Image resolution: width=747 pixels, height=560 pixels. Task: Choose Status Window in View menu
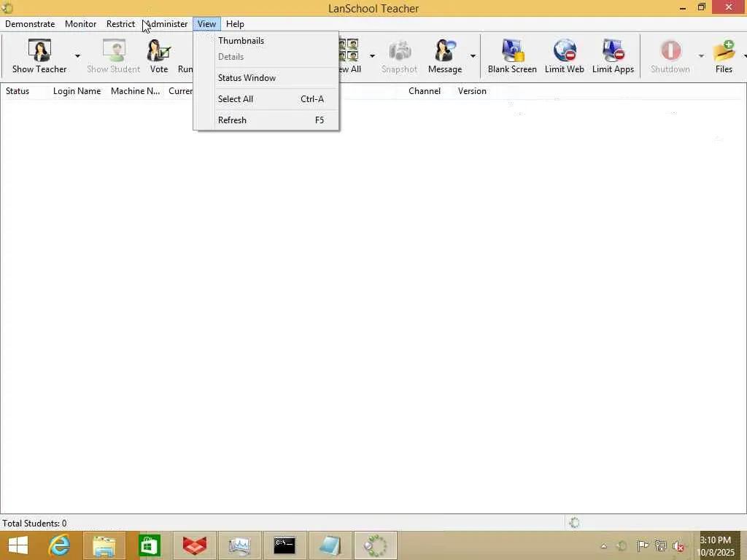pos(266,77)
